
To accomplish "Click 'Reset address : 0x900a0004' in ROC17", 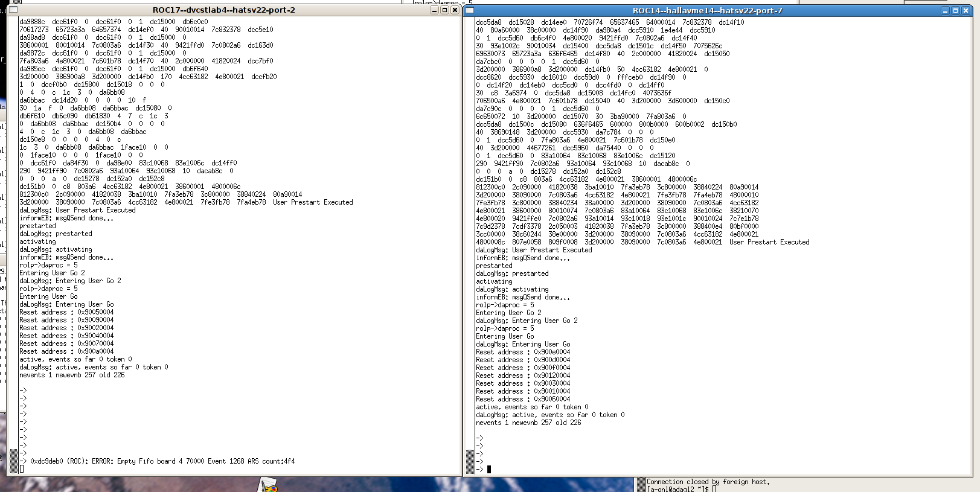I will click(66, 351).
